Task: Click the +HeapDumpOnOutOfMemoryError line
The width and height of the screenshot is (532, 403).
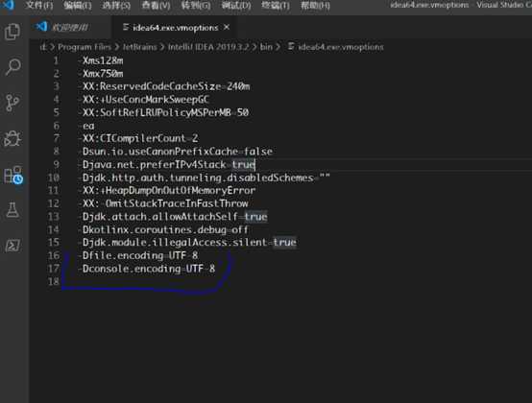Action: pyautogui.click(x=166, y=191)
